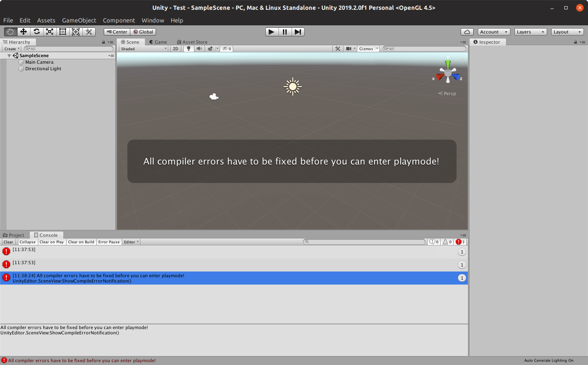Screen dimensions: 588x365
Task: Open the Layout dropdown
Action: [568, 32]
